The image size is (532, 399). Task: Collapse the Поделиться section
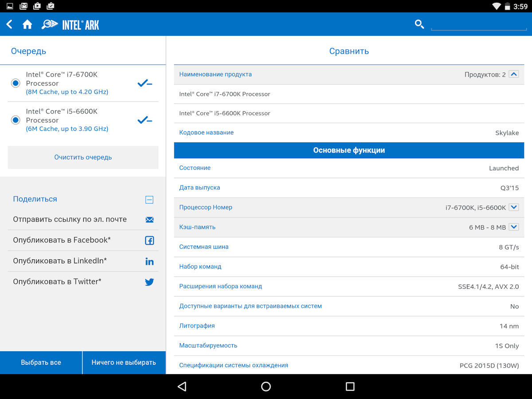149,199
